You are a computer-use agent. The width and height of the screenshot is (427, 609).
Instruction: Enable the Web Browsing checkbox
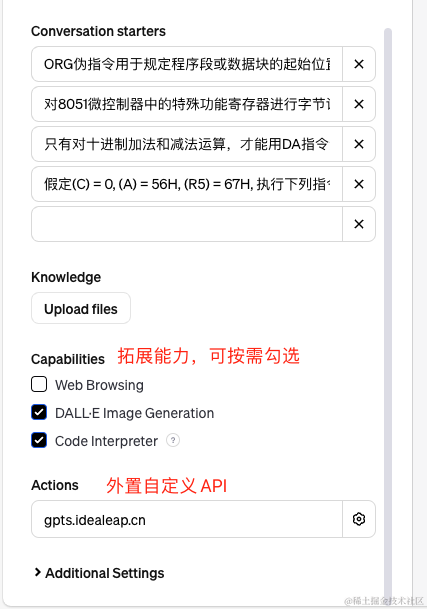click(39, 385)
